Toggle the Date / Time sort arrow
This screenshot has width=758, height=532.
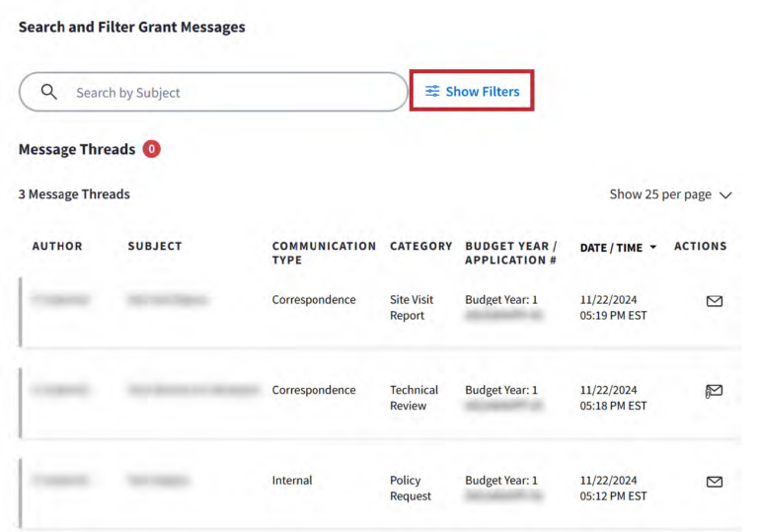point(651,248)
